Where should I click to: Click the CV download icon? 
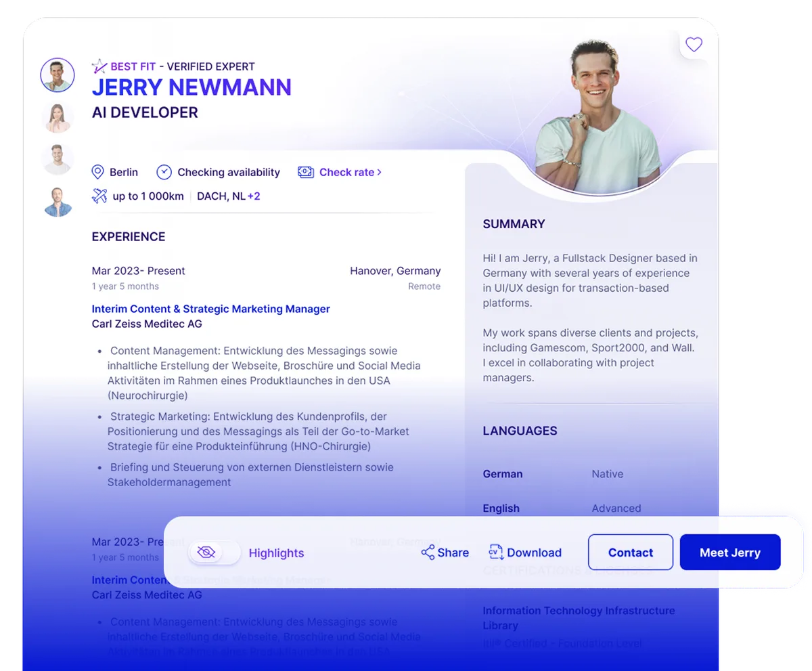pos(496,553)
